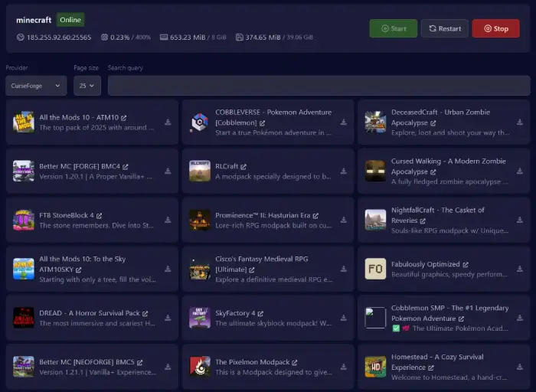Open external link icon beside DREAD Horror Pack
536x392 pixels.
point(145,313)
